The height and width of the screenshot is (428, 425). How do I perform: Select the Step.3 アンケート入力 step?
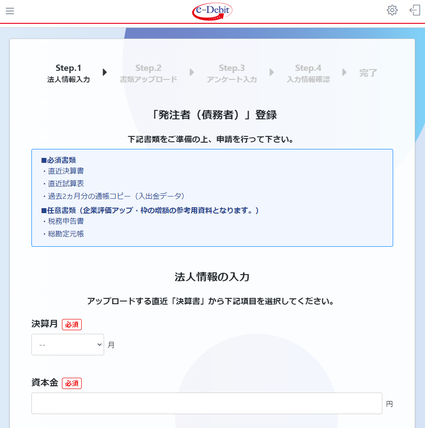point(232,73)
